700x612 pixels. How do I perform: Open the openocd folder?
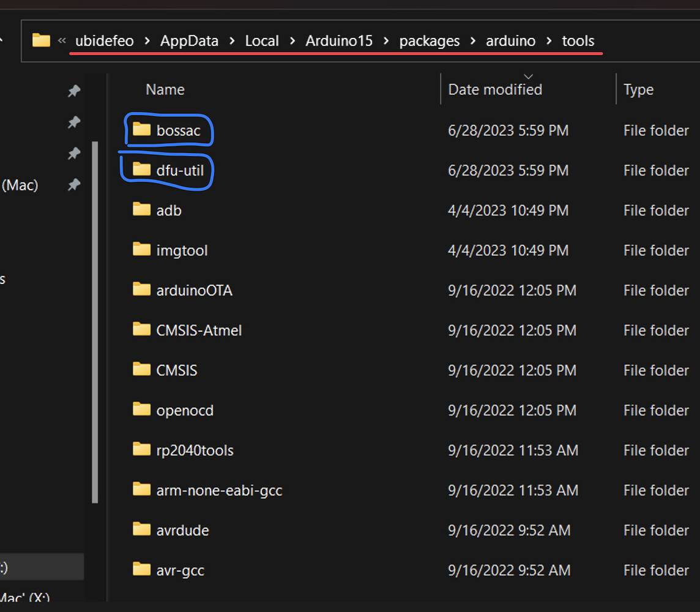coord(184,410)
